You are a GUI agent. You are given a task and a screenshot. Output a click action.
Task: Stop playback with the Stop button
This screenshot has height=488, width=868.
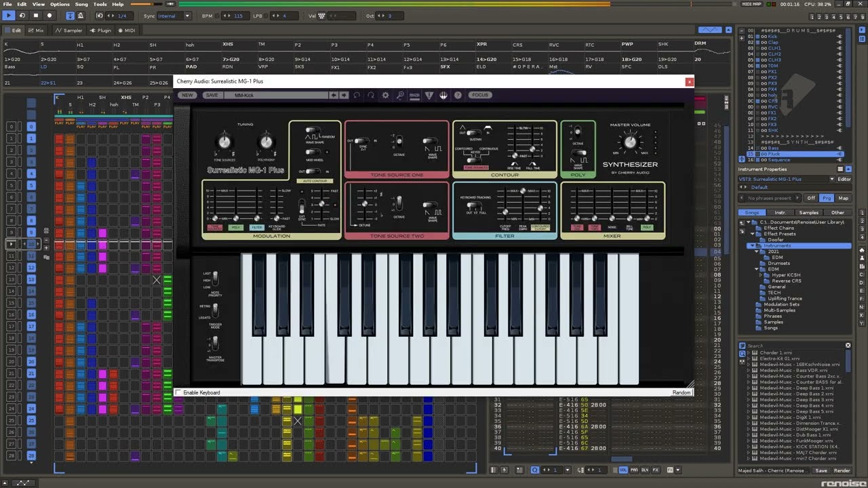click(x=36, y=16)
